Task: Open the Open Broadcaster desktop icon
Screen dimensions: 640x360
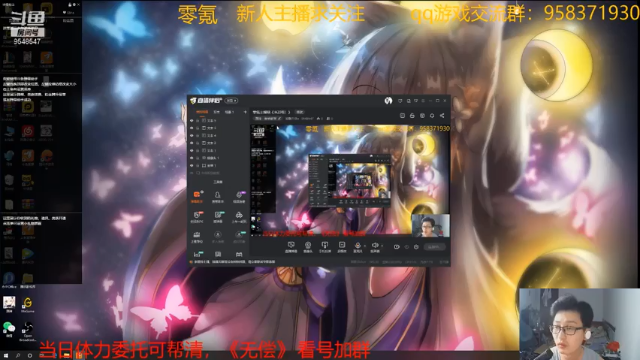Action: 28,331
